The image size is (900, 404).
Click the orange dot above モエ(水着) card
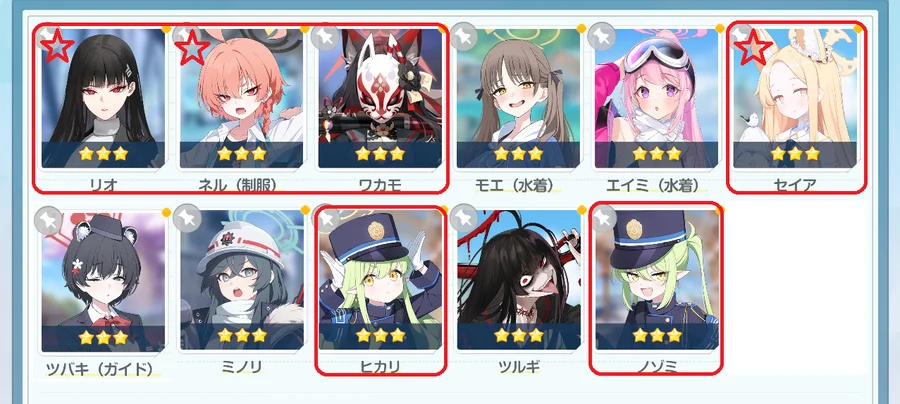click(x=581, y=28)
